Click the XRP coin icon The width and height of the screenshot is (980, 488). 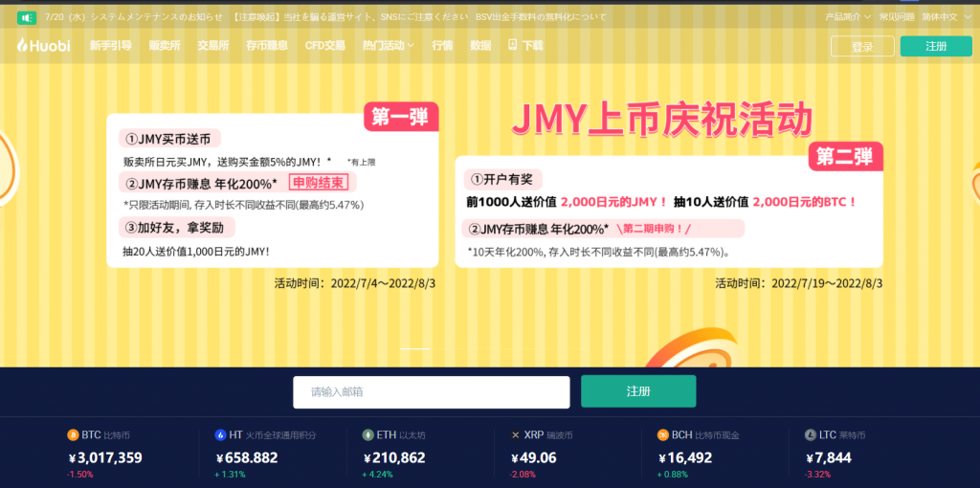tap(516, 434)
